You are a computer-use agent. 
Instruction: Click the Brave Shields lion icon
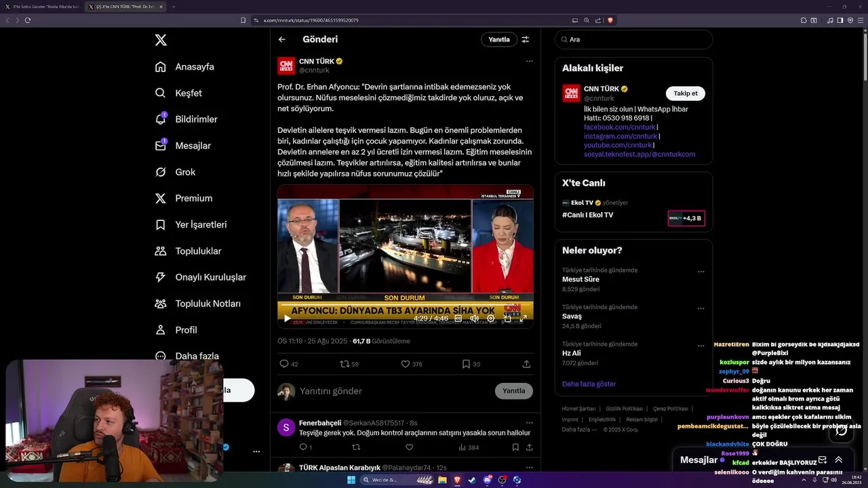click(x=610, y=20)
